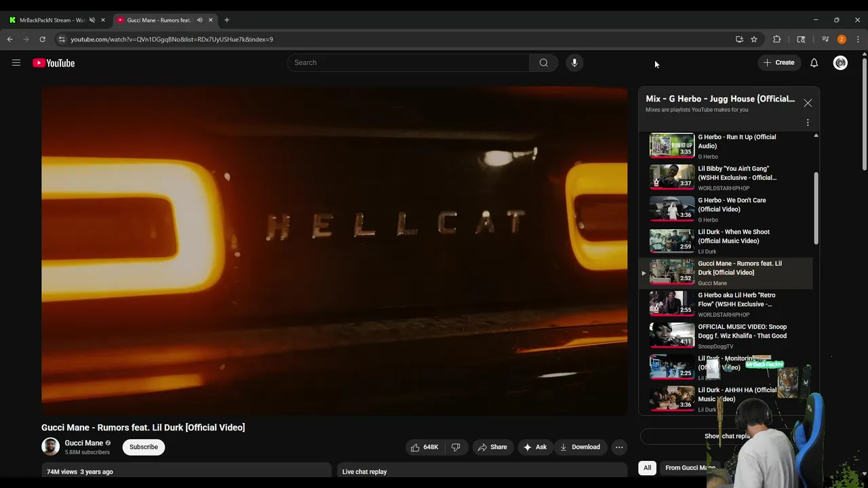The height and width of the screenshot is (488, 868).
Task: Open the YouTube hamburger guide menu
Action: [16, 63]
